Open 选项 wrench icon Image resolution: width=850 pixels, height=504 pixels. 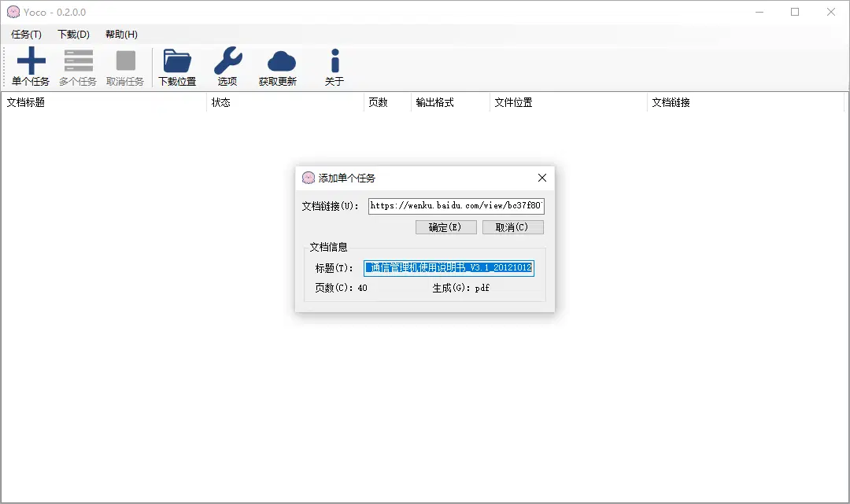pos(227,60)
